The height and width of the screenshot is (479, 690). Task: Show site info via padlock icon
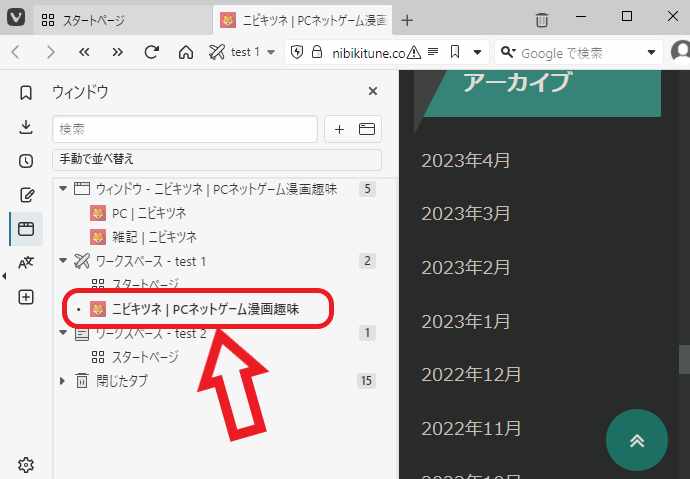[x=316, y=52]
